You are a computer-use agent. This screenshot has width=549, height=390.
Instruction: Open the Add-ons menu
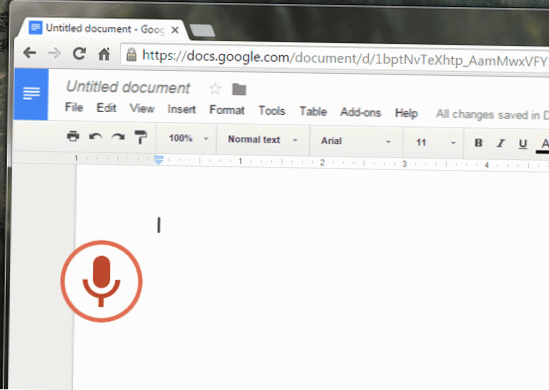click(x=360, y=112)
